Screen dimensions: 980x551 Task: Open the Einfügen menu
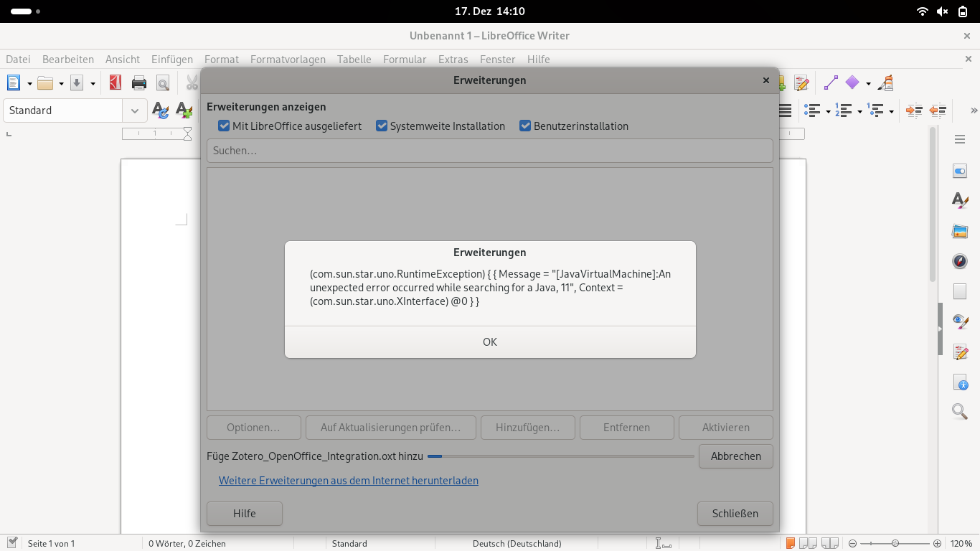point(172,60)
